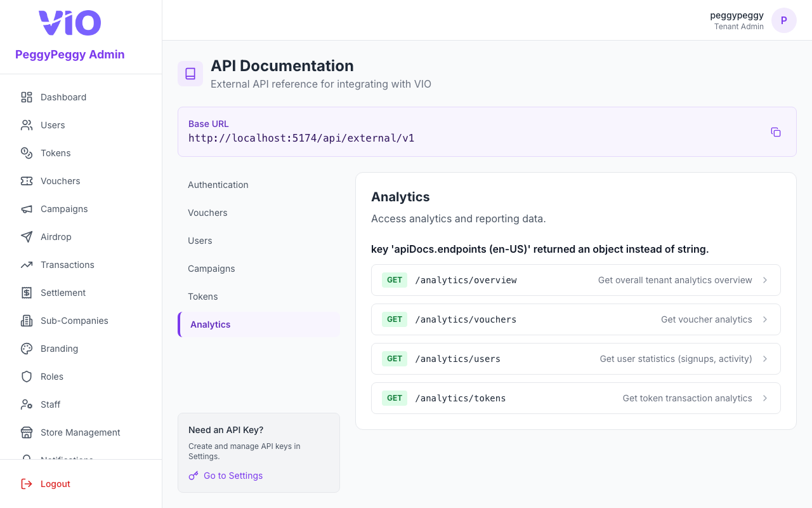
Task: Click the 'Base URL' label
Action: tap(209, 124)
